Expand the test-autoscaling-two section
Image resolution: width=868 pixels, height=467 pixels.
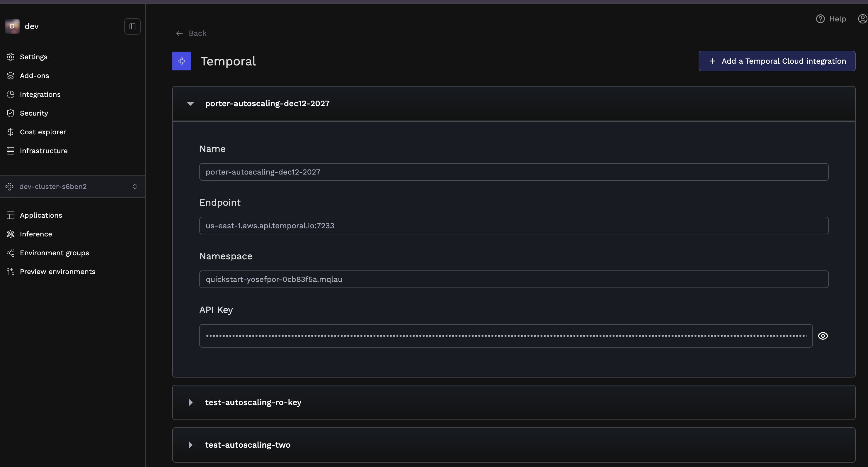190,445
